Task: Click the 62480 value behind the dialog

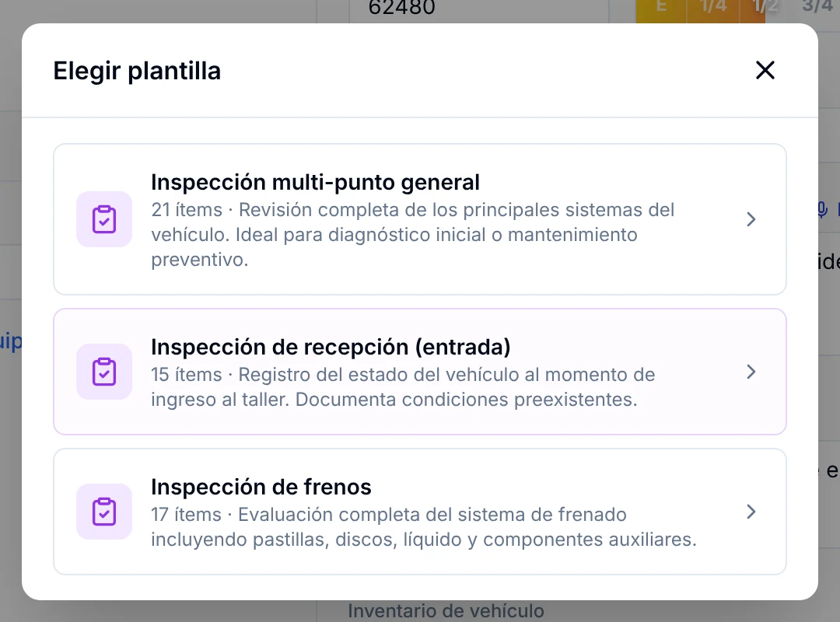Action: pyautogui.click(x=402, y=8)
